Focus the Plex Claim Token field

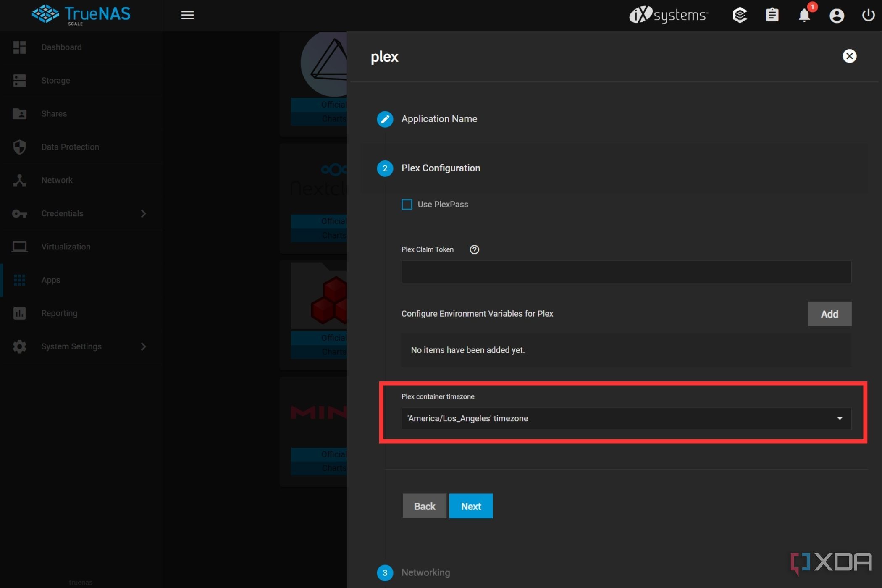pyautogui.click(x=626, y=272)
